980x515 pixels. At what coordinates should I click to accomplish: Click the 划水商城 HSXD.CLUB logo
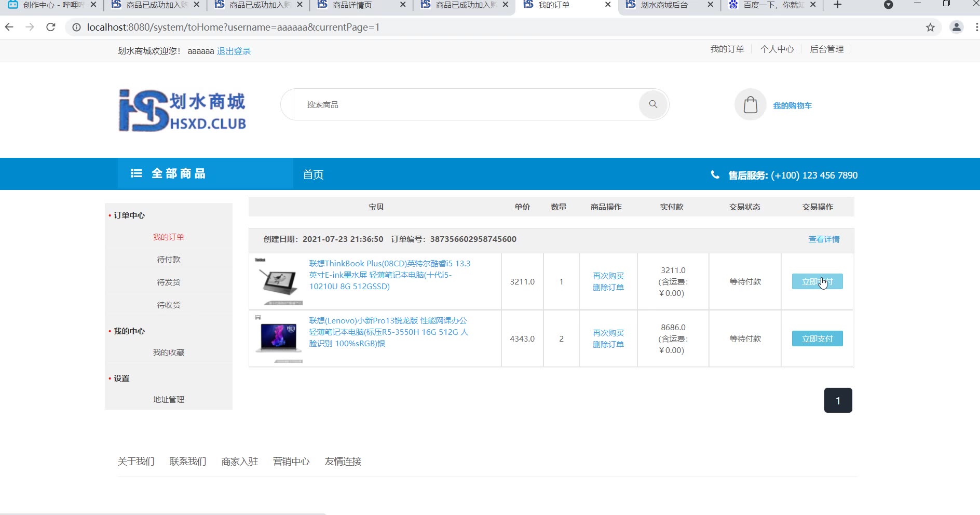[182, 111]
